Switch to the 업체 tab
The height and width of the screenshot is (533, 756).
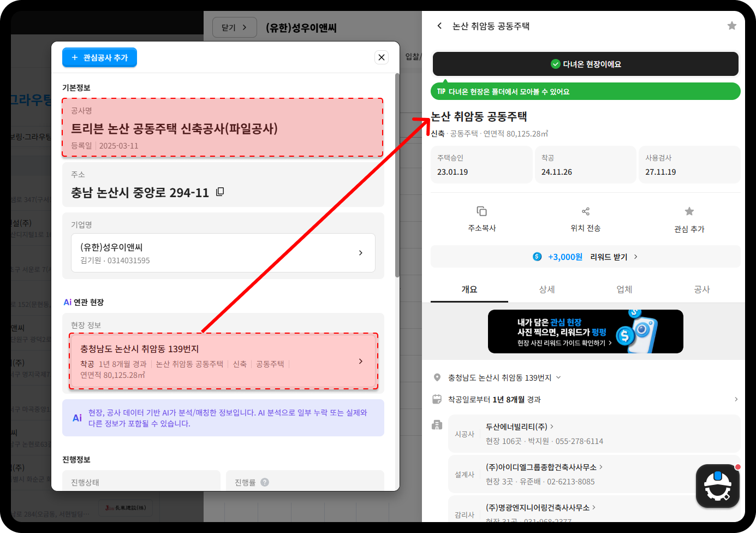624,289
